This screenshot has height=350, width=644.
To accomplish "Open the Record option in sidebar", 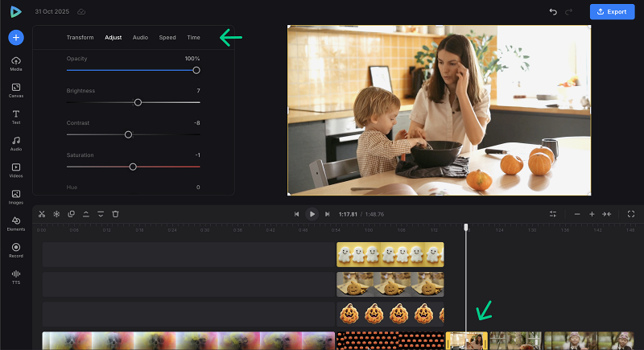I will pyautogui.click(x=16, y=249).
